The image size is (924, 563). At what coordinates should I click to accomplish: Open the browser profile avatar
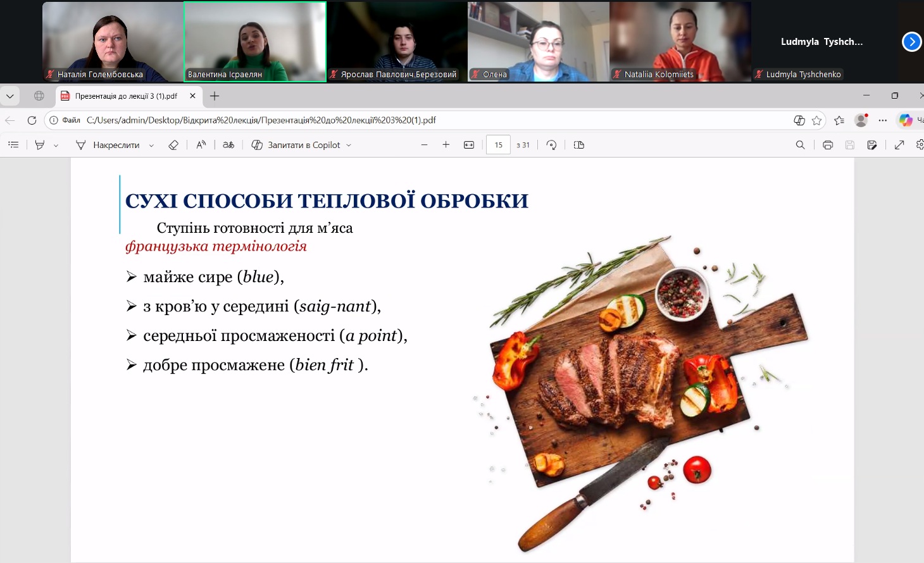(861, 120)
